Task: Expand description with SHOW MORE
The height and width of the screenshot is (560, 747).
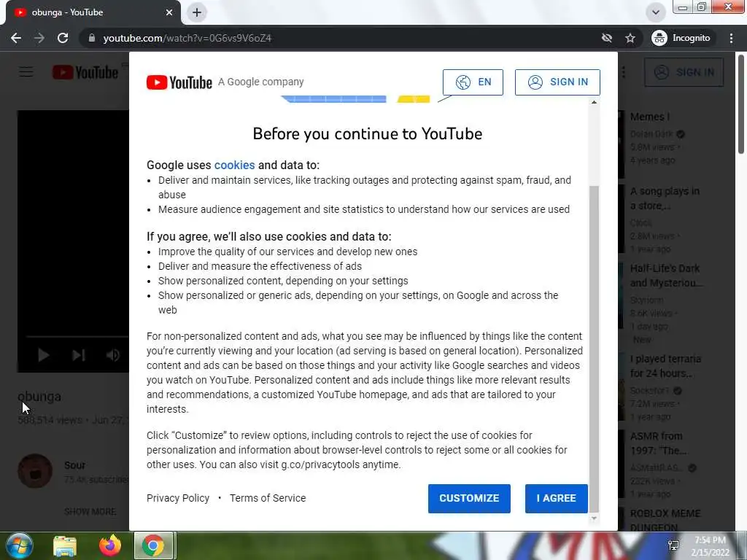Action: (x=90, y=511)
